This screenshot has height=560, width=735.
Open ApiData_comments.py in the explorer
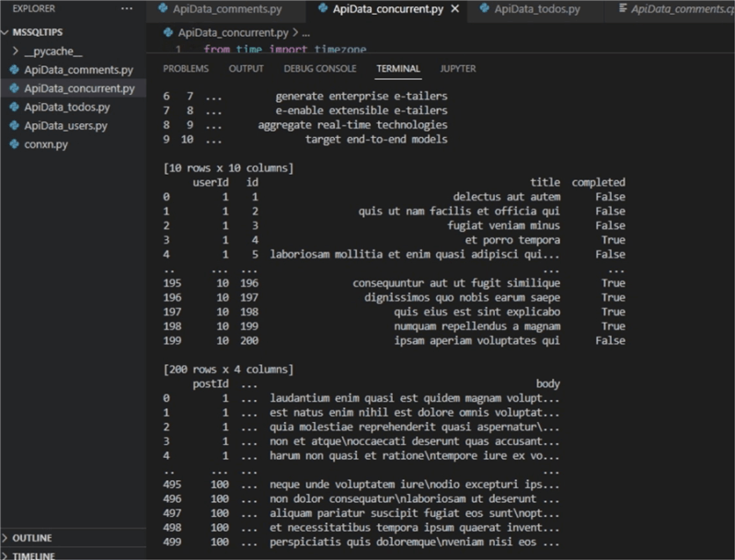(x=74, y=70)
